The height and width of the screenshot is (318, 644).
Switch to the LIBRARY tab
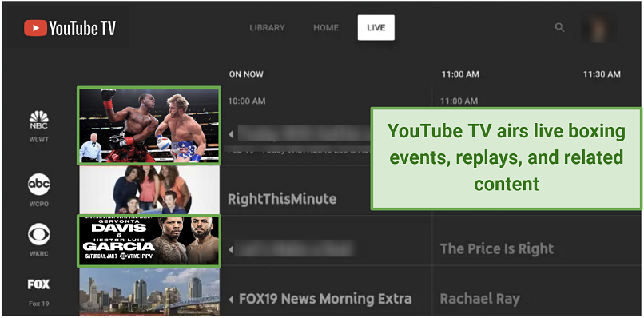tap(267, 27)
